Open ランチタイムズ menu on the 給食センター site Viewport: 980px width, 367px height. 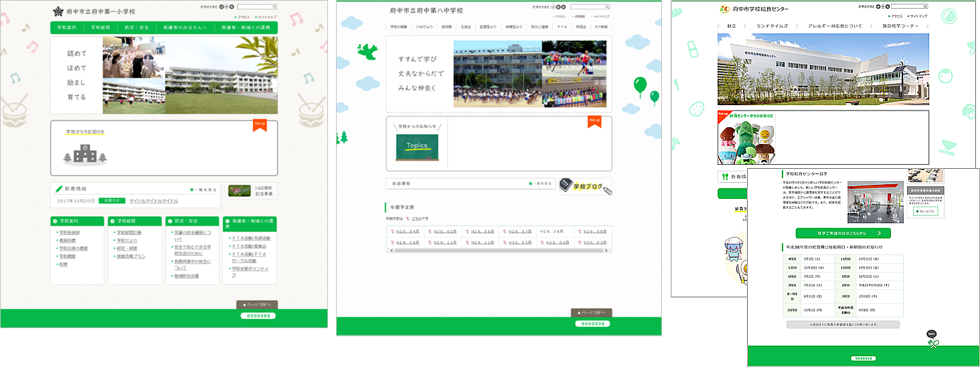point(772,26)
